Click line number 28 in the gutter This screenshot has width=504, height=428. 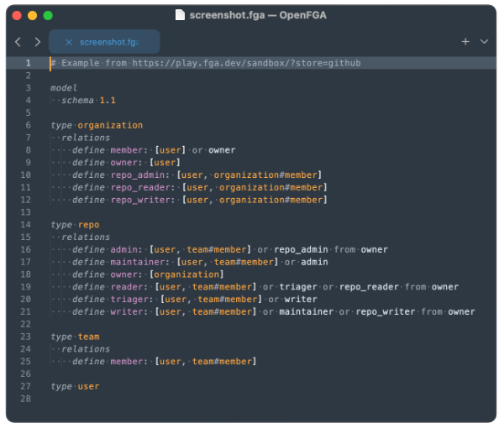26,399
